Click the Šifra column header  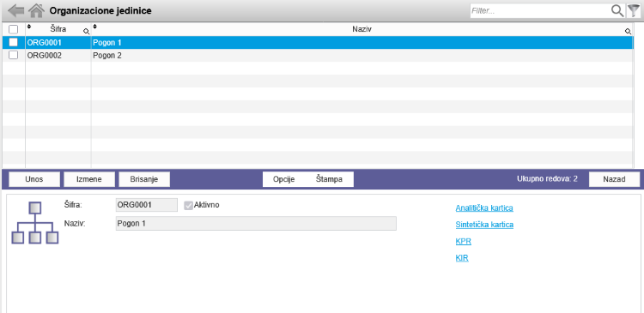[58, 29]
